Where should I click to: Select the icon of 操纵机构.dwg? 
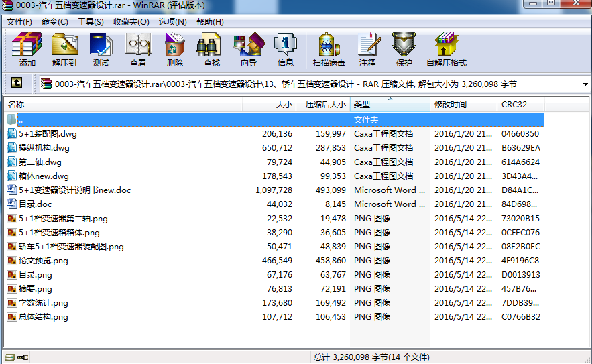point(12,147)
